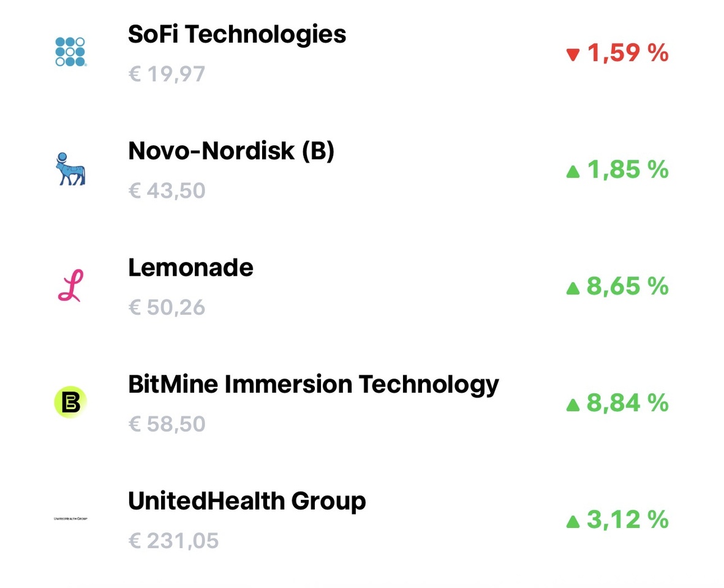
Task: Select the Lemonade stock title
Action: (x=190, y=268)
